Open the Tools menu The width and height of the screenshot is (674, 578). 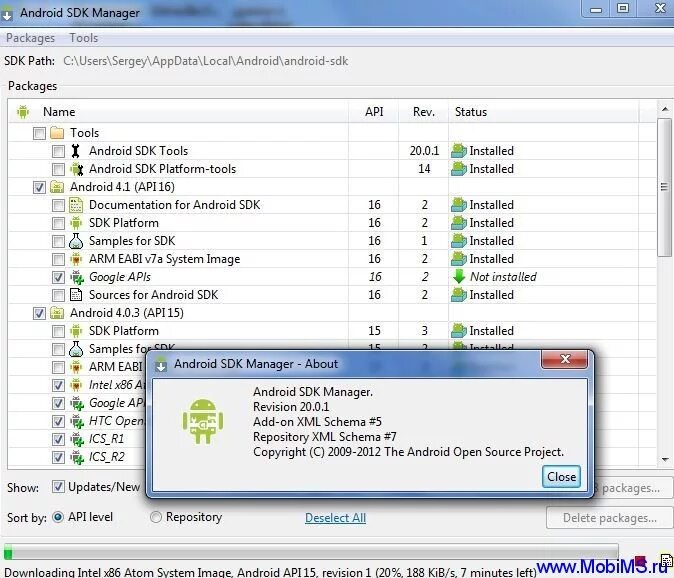84,38
